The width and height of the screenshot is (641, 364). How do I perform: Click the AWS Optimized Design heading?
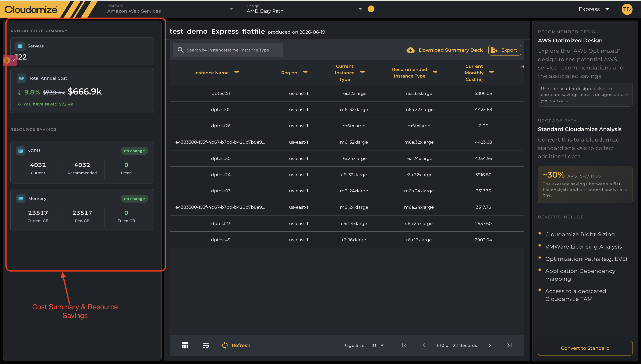point(570,40)
